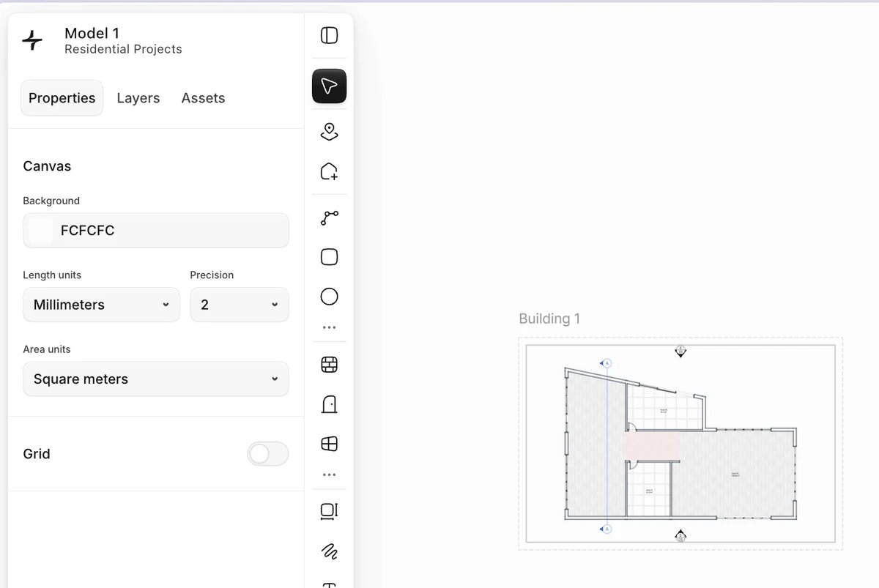Click the upper section A marker
The height and width of the screenshot is (588, 879).
[x=606, y=363]
